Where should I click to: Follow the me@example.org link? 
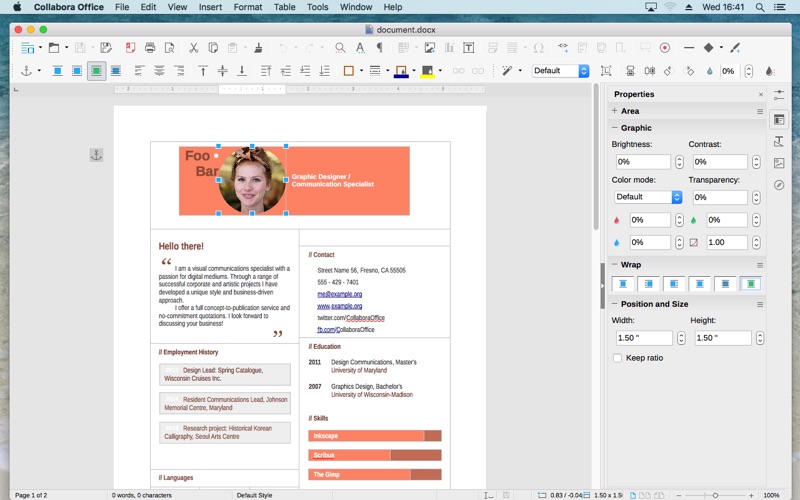pyautogui.click(x=339, y=294)
